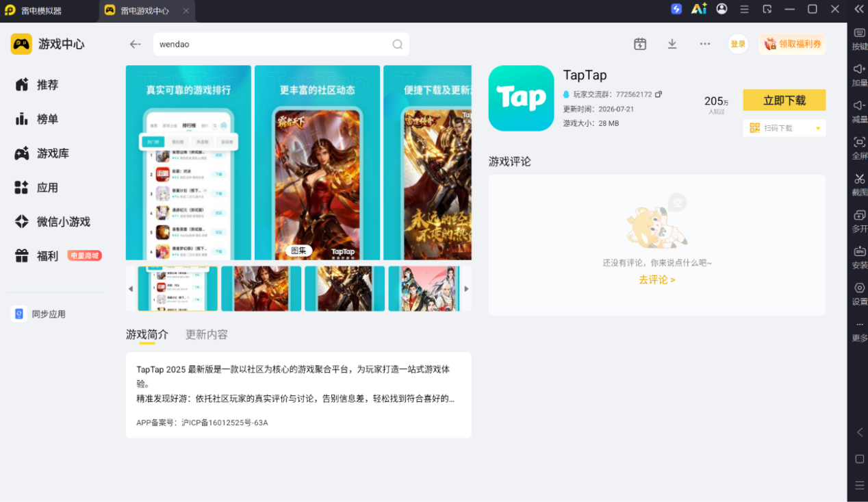The height and width of the screenshot is (502, 868).
Task: Open emulator 设置 settings
Action: (x=859, y=294)
